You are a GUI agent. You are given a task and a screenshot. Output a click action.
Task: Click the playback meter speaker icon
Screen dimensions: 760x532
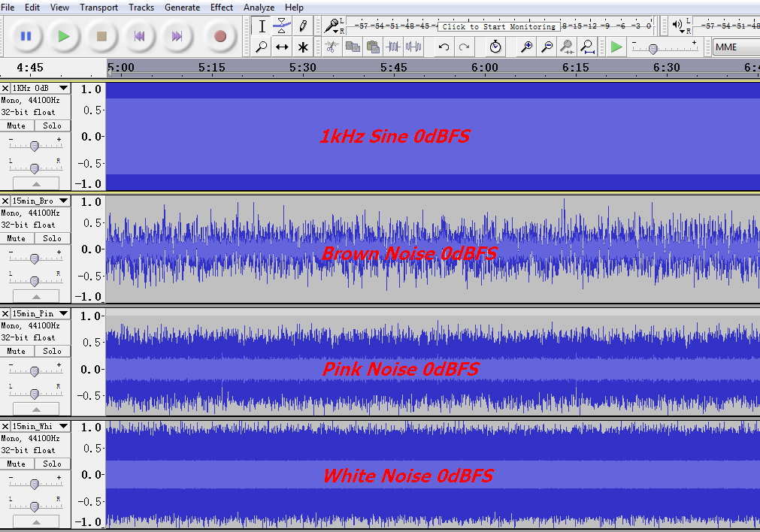click(x=678, y=26)
